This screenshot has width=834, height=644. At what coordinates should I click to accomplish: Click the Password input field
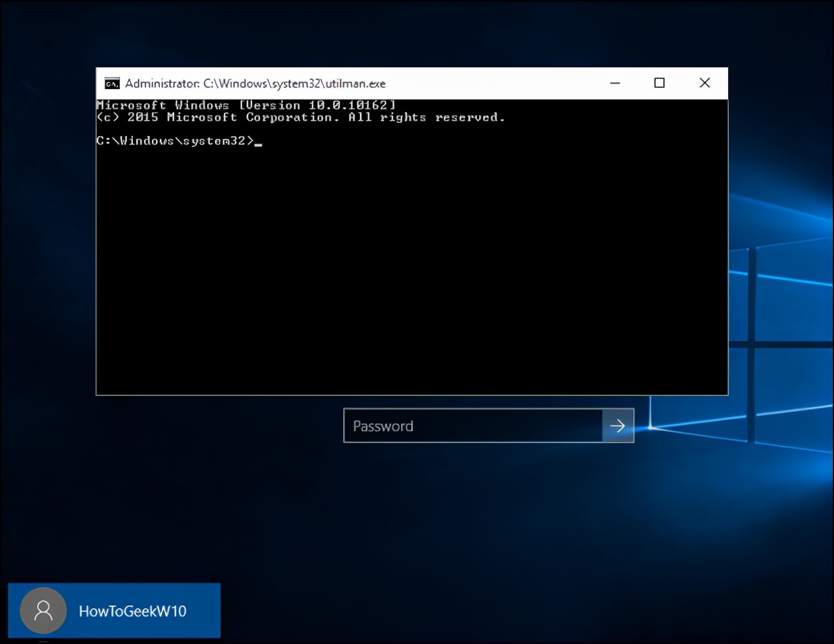point(475,425)
